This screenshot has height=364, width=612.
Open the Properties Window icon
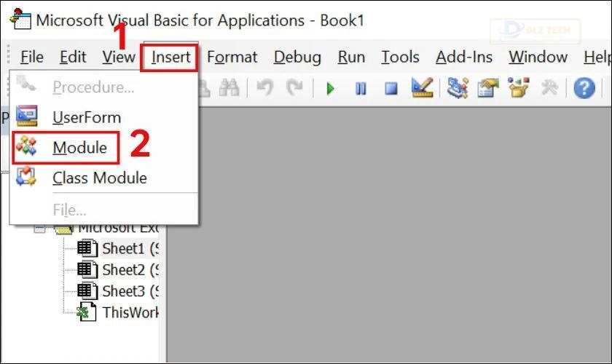point(488,88)
